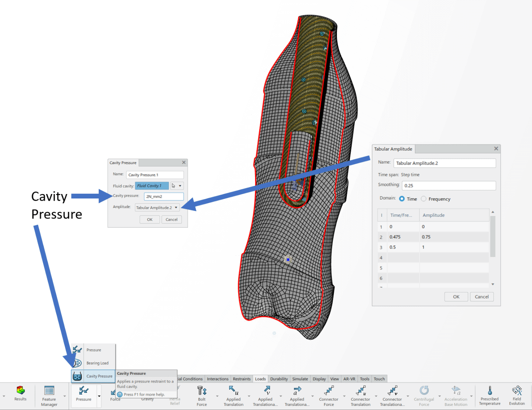Image resolution: width=532 pixels, height=410 pixels.
Task: Open the View tab
Action: [335, 379]
